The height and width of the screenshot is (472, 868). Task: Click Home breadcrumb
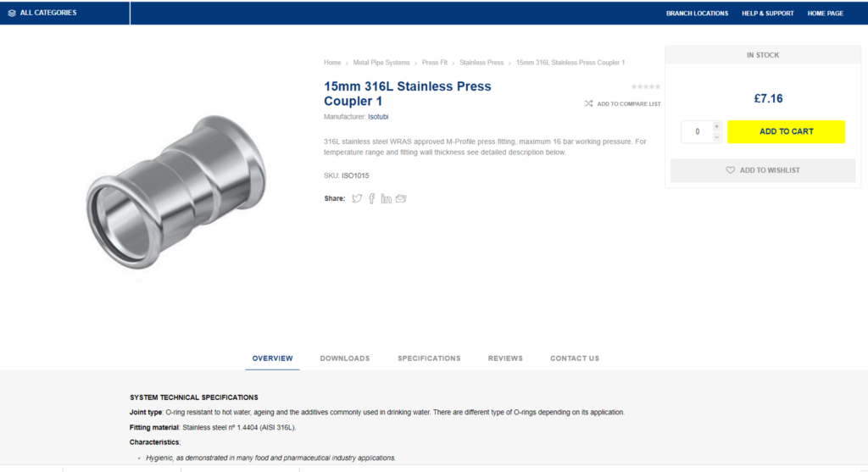(x=332, y=63)
